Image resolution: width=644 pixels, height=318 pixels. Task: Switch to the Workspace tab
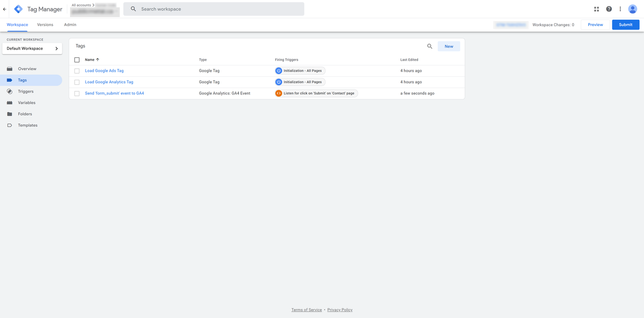tap(18, 25)
